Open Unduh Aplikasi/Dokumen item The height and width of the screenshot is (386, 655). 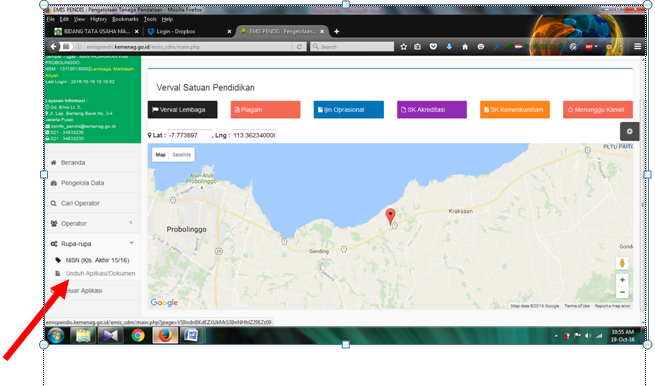(100, 273)
